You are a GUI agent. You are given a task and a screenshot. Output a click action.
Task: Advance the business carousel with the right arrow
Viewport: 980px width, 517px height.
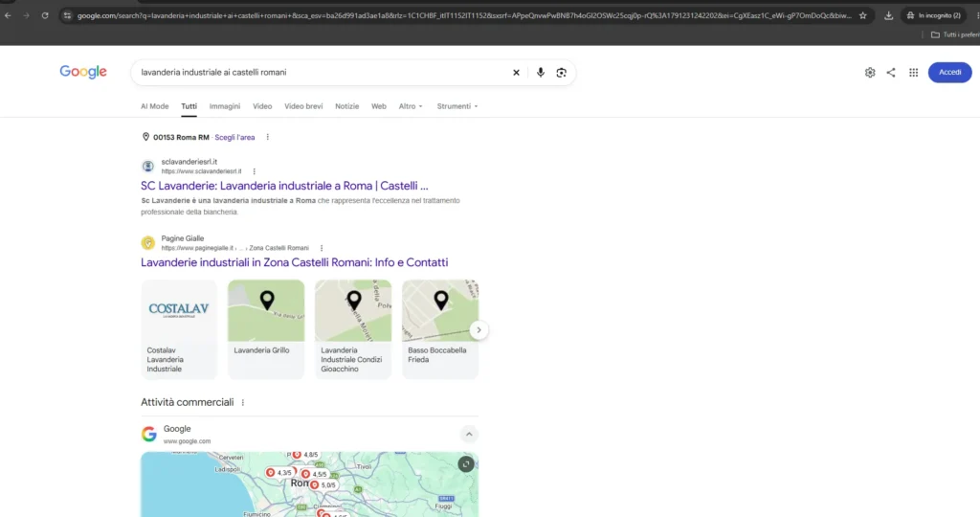pyautogui.click(x=479, y=330)
